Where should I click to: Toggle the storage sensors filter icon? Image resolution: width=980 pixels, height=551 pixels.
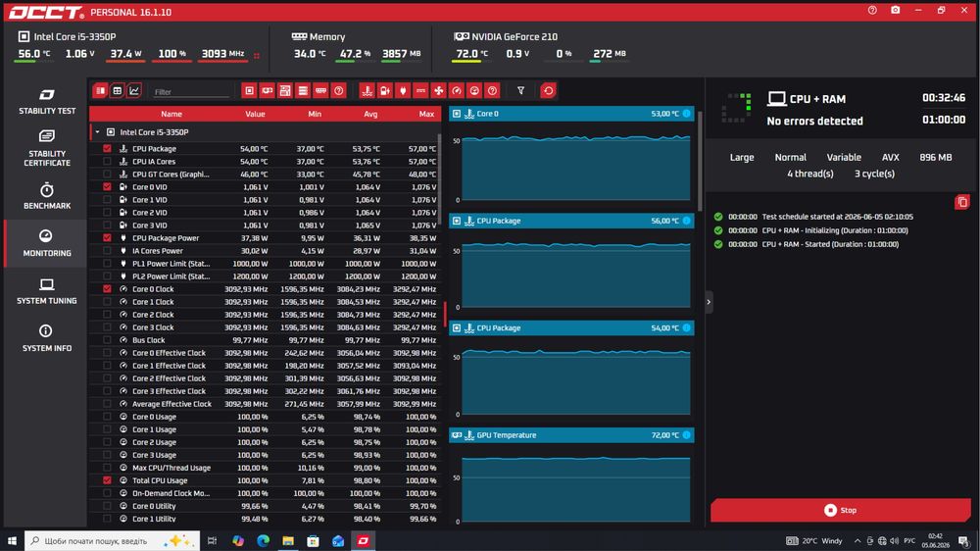(303, 90)
